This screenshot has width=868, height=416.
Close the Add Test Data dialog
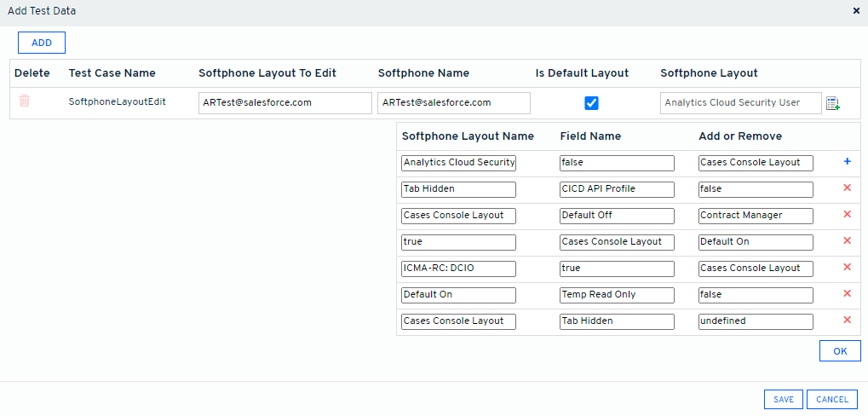pos(856,11)
